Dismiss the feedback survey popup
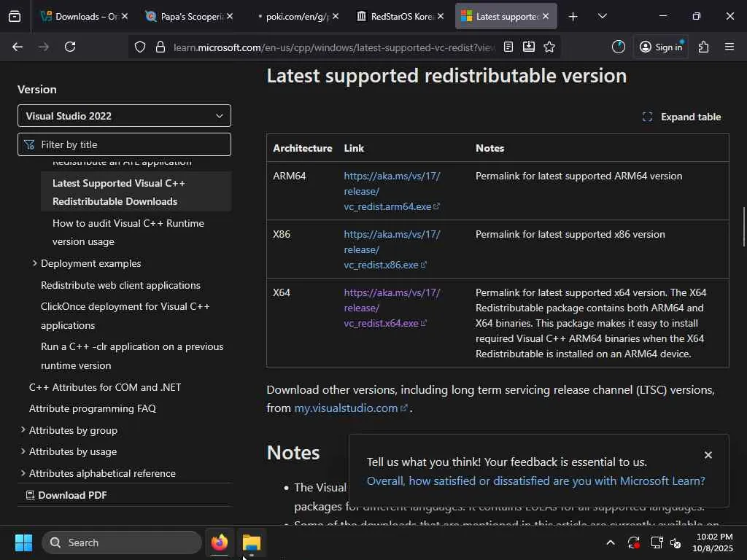The width and height of the screenshot is (747, 560). click(x=708, y=455)
